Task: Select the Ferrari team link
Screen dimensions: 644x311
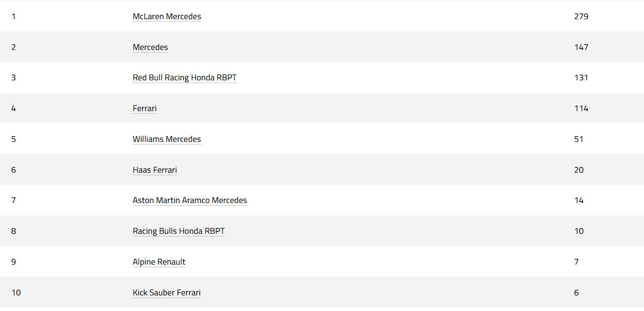Action: click(x=145, y=108)
